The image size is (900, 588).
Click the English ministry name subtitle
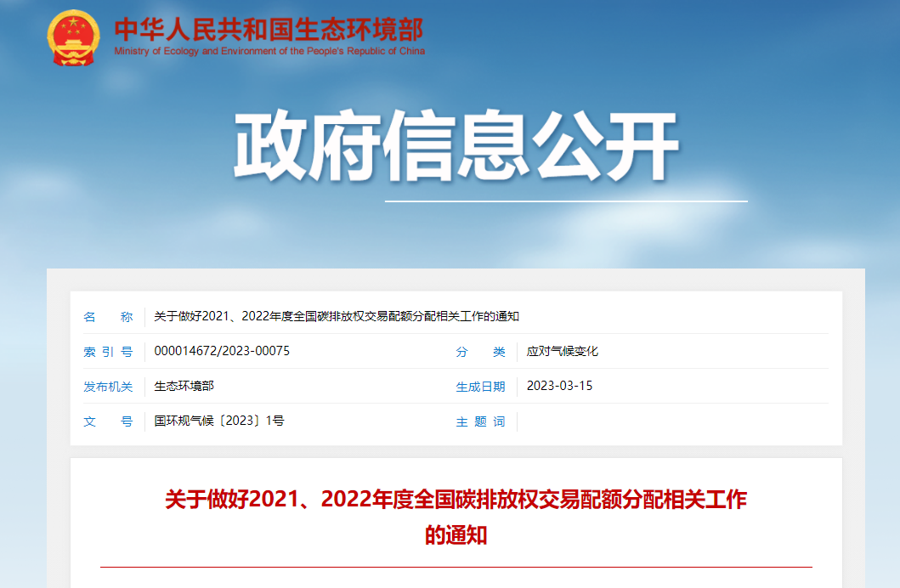pyautogui.click(x=269, y=51)
